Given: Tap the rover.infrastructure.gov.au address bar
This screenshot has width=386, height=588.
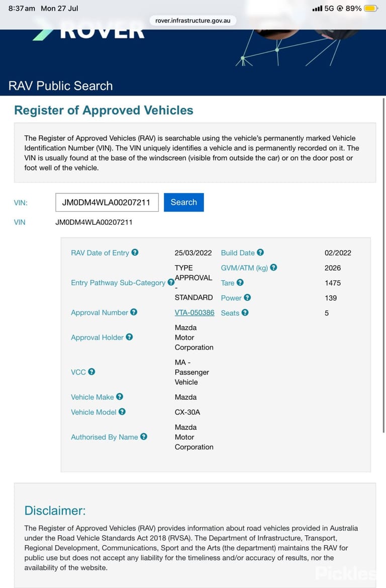Looking at the screenshot, I should tap(192, 21).
